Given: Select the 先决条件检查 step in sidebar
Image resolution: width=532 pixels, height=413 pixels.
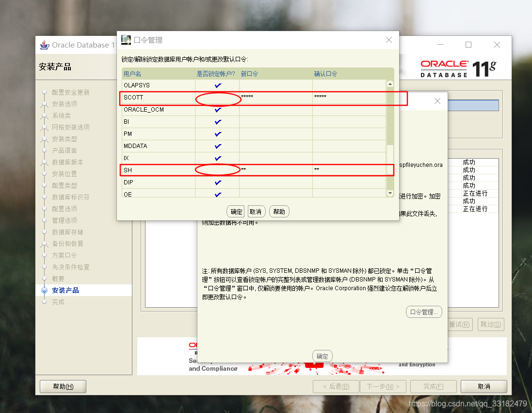Looking at the screenshot, I should coord(71,267).
